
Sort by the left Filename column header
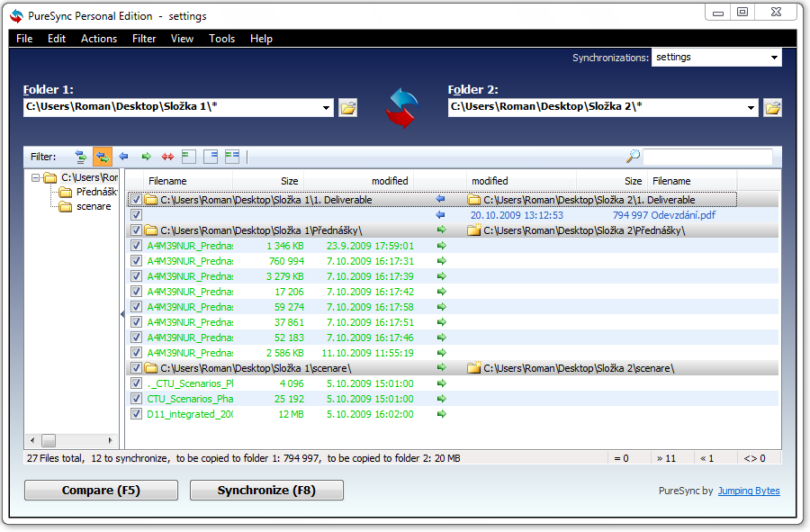(187, 181)
